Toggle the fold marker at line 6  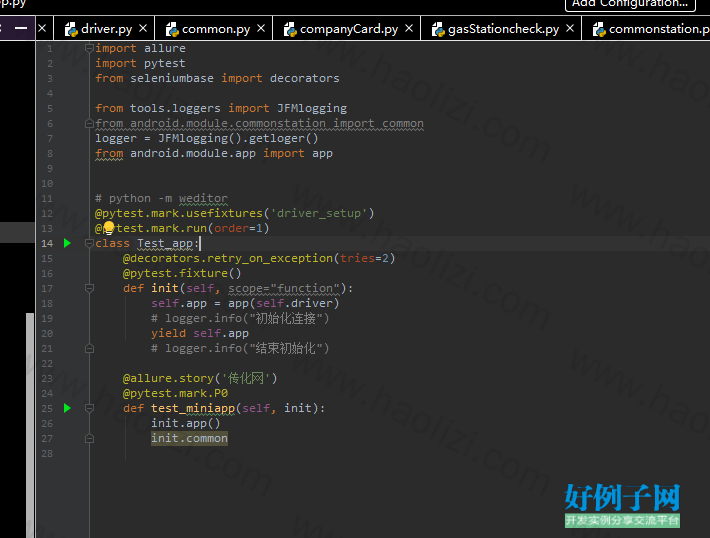89,123
